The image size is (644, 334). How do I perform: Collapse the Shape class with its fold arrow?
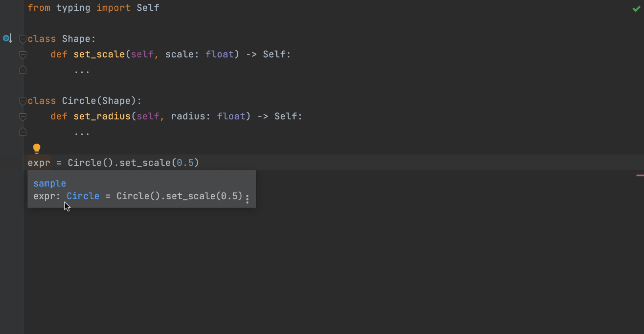pyautogui.click(x=23, y=39)
